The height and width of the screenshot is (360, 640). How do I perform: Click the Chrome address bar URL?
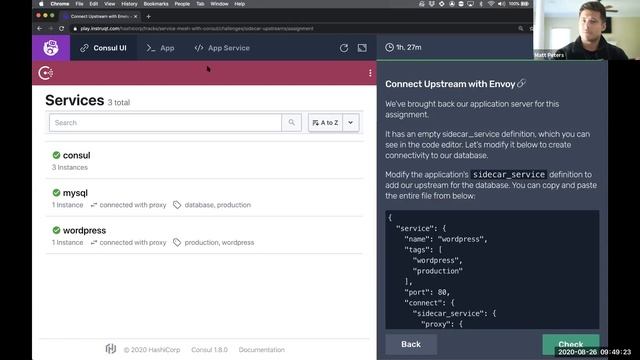point(197,29)
